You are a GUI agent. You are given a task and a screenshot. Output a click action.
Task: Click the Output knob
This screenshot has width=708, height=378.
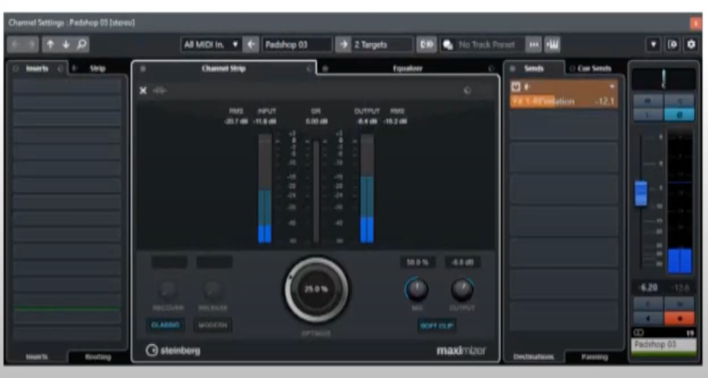pyautogui.click(x=462, y=289)
